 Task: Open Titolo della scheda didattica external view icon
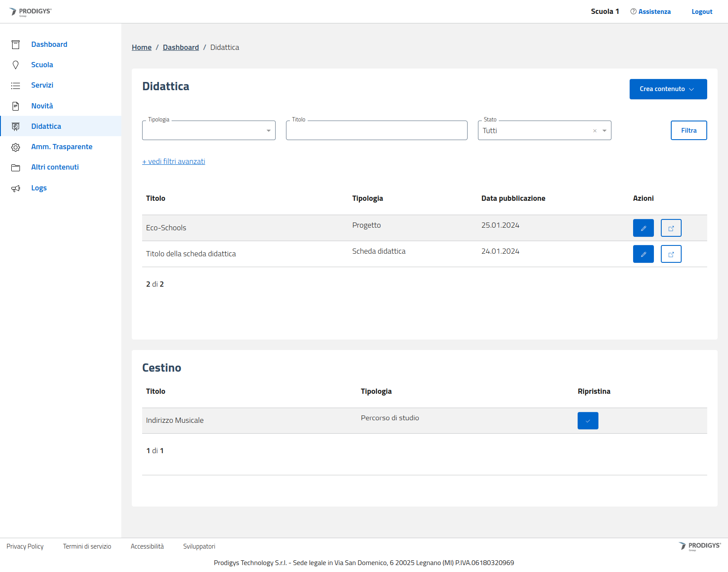(x=671, y=254)
